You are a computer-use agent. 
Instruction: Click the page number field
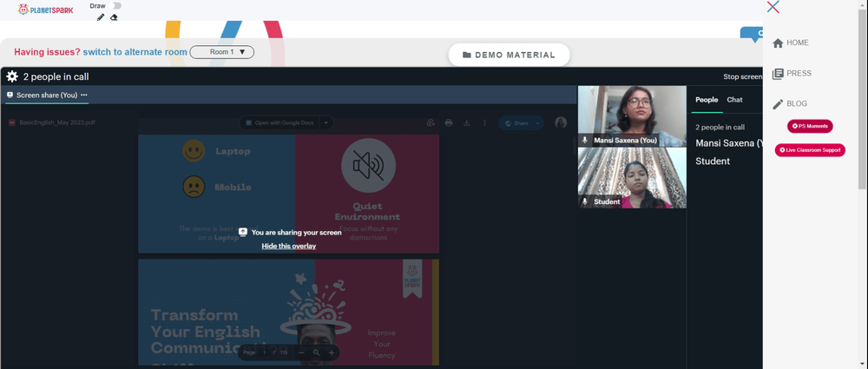[265, 353]
